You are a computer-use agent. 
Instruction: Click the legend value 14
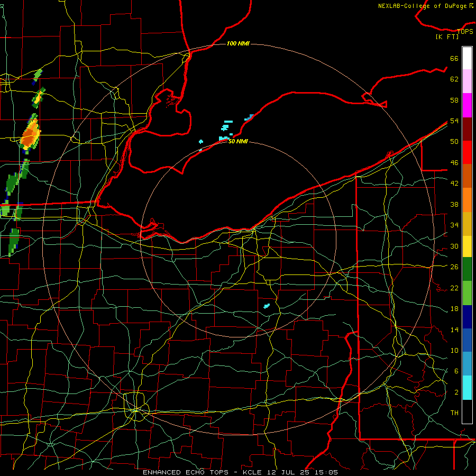point(454,329)
